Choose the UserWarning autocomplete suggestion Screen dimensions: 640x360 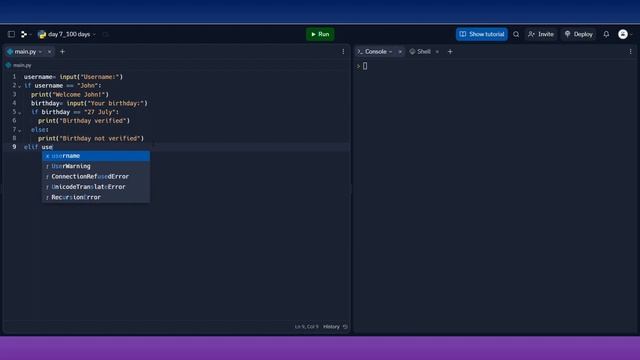pos(96,166)
